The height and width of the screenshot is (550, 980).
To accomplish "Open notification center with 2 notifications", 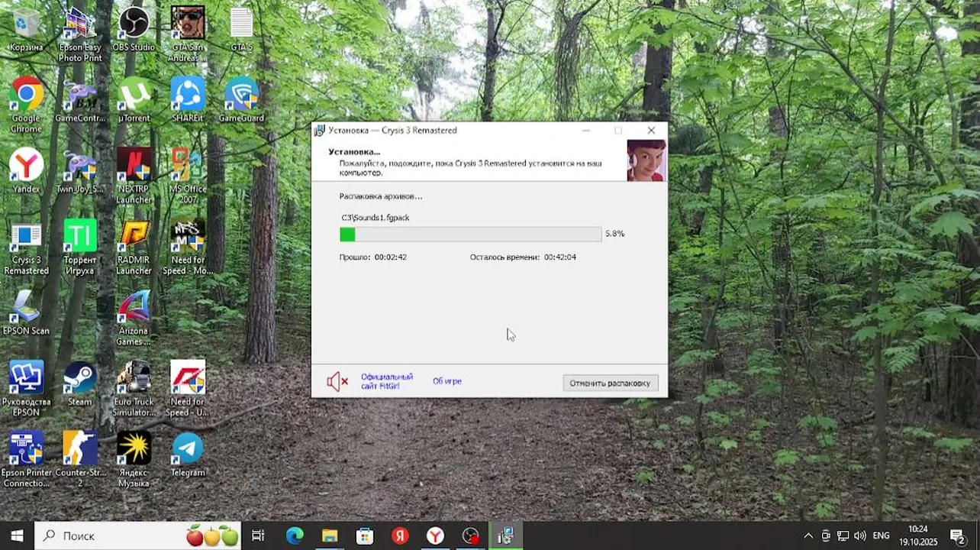I will tap(958, 536).
